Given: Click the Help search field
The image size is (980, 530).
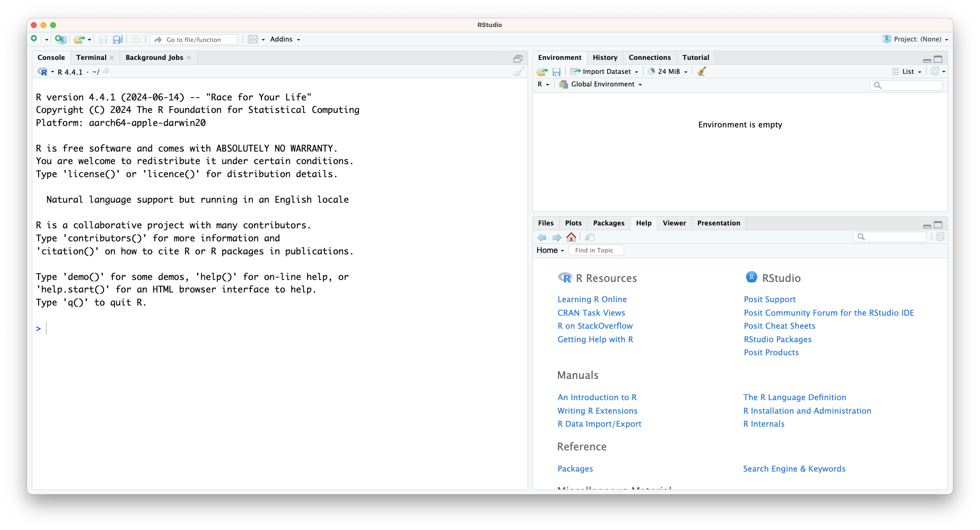Looking at the screenshot, I should pyautogui.click(x=890, y=237).
